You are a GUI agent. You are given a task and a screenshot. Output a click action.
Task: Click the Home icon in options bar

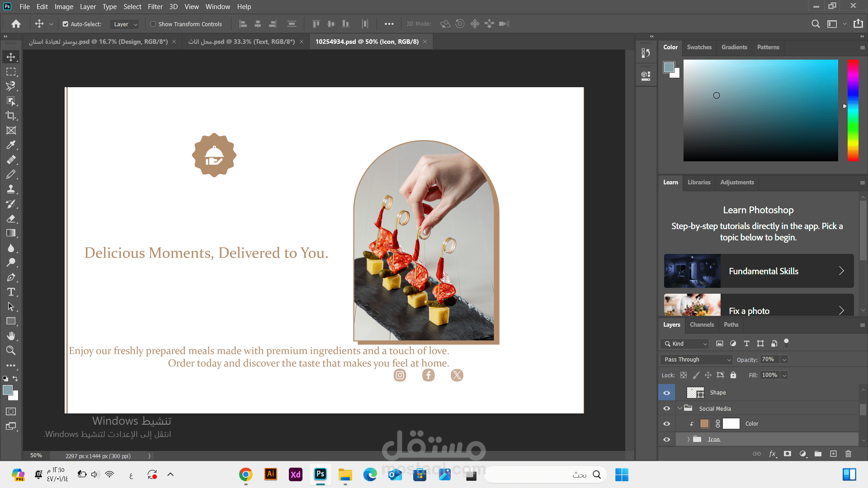[16, 24]
